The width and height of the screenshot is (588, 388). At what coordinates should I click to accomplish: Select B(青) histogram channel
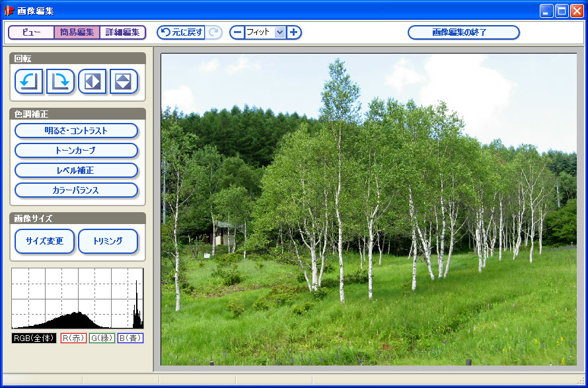[131, 338]
